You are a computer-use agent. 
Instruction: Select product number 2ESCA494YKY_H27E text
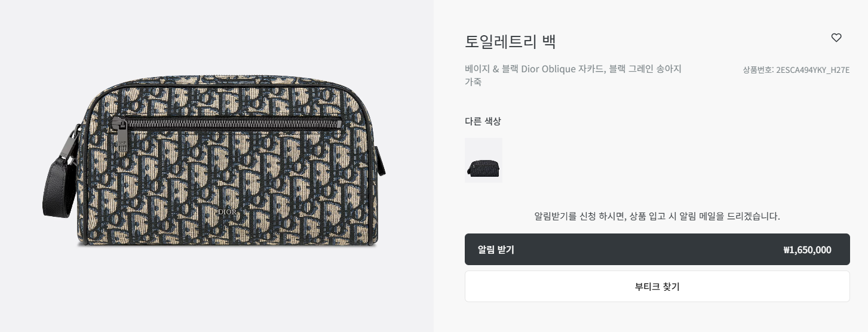(812, 70)
